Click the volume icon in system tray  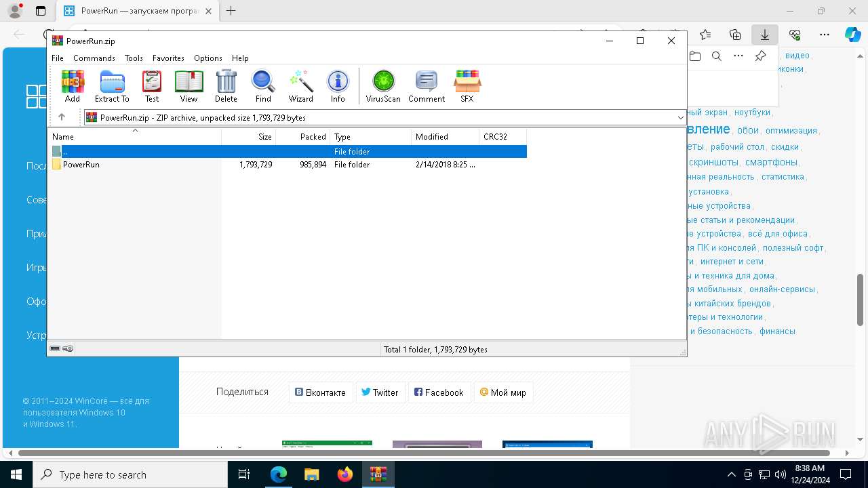point(781,474)
